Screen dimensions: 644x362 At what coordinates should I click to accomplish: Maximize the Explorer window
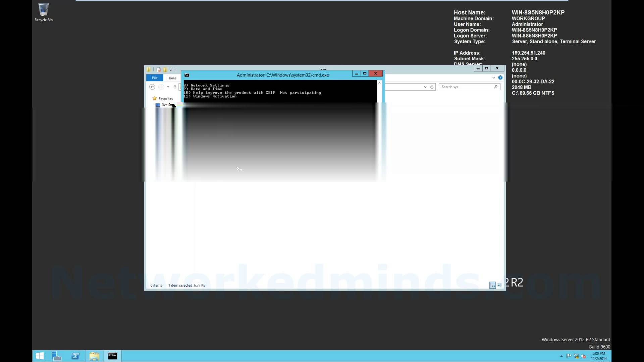click(486, 68)
